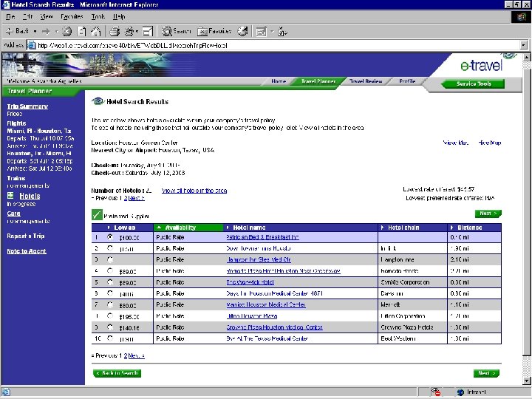
Task: Open the Edit menu
Action: tap(27, 16)
